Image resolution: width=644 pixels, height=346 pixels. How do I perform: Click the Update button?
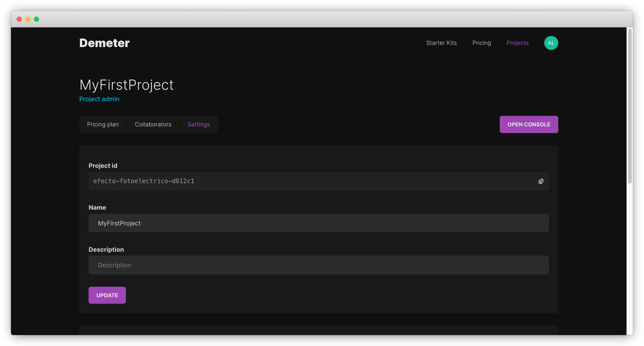coord(107,295)
